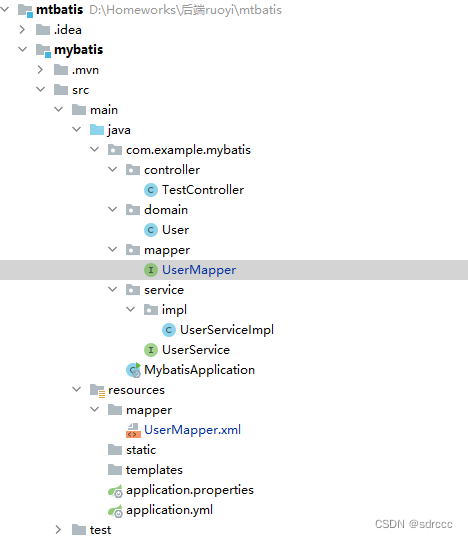Click the blue java source root icon
468x538 pixels.
tap(97, 130)
